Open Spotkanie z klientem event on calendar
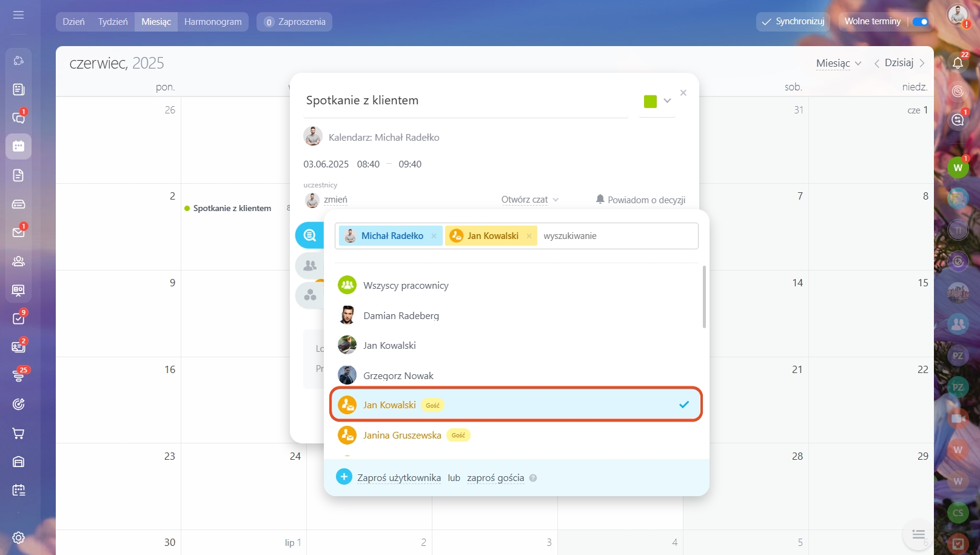This screenshot has height=555, width=980. (x=232, y=208)
